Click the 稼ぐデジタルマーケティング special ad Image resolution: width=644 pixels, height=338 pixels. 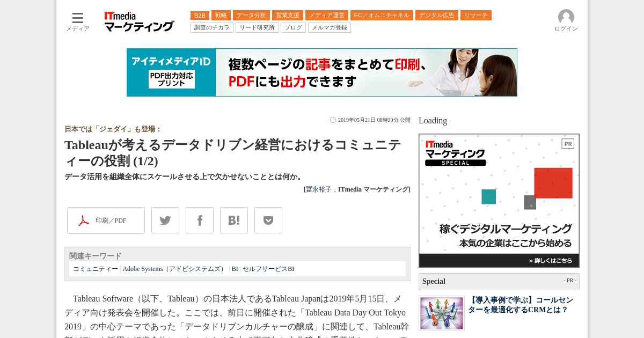coord(499,201)
